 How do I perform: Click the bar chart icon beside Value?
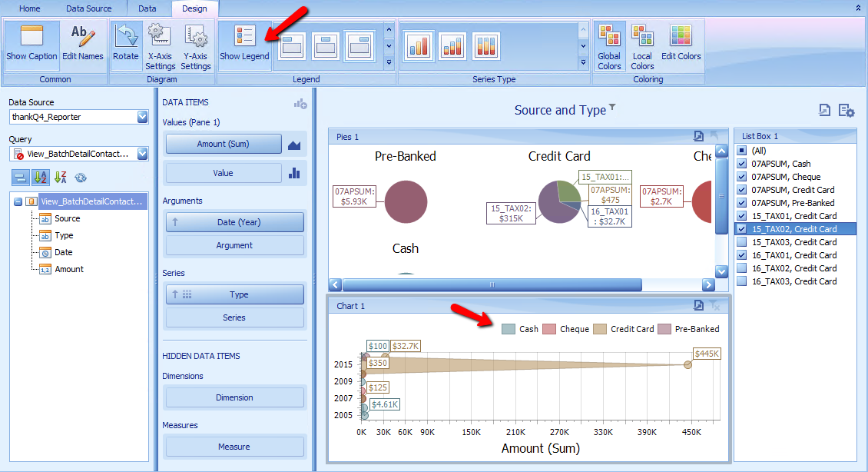pyautogui.click(x=294, y=174)
